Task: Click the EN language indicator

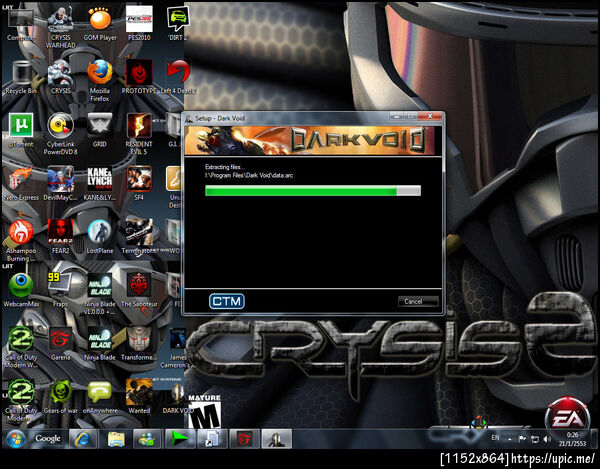Action: point(496,438)
